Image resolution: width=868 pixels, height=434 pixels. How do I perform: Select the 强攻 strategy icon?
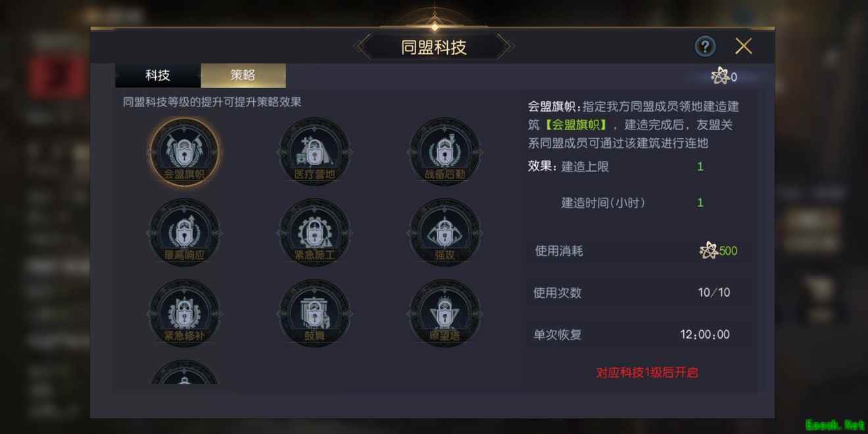click(445, 232)
